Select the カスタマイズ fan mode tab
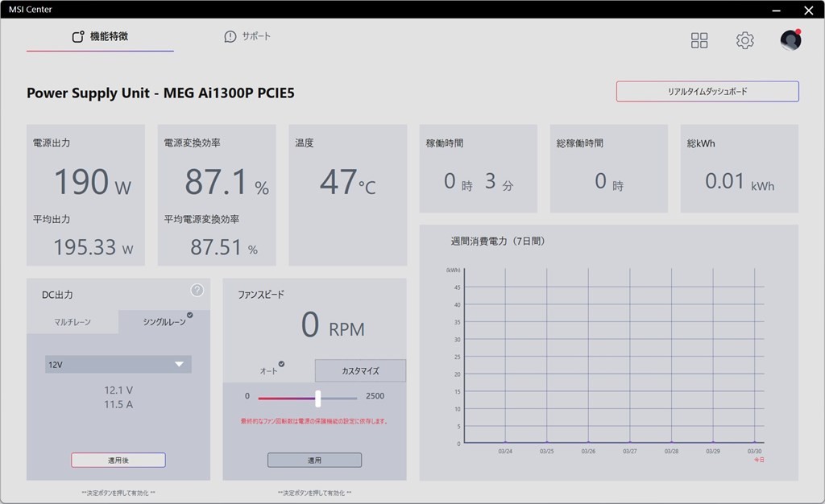The width and height of the screenshot is (825, 504). pos(360,370)
